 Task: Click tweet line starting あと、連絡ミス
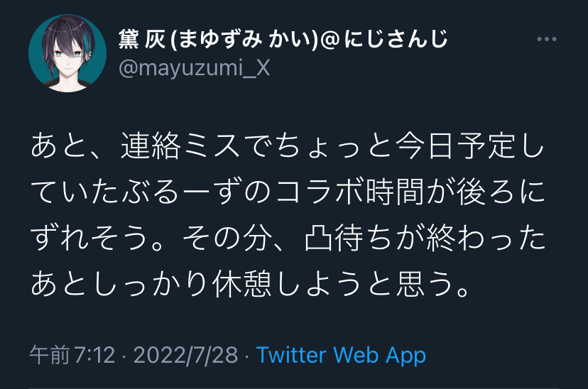287,146
